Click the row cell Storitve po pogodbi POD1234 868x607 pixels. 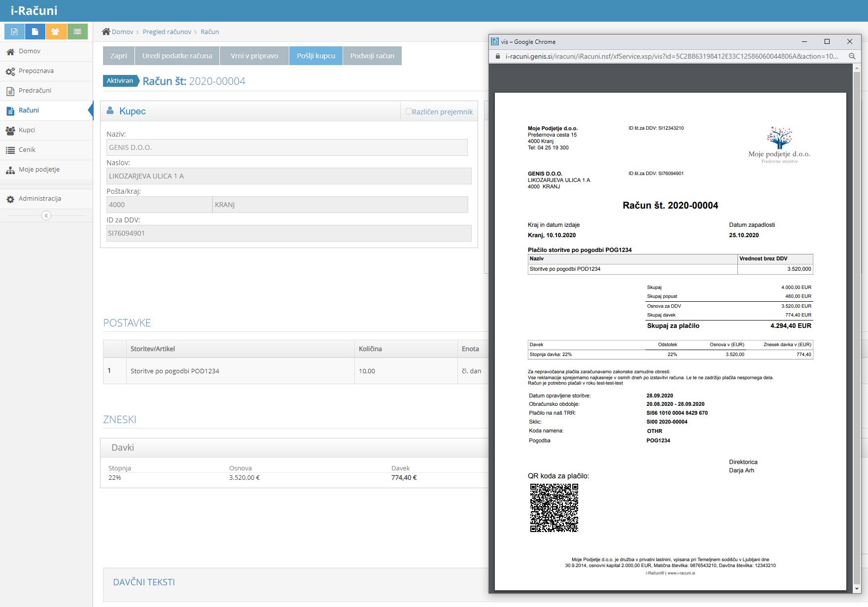pos(241,371)
